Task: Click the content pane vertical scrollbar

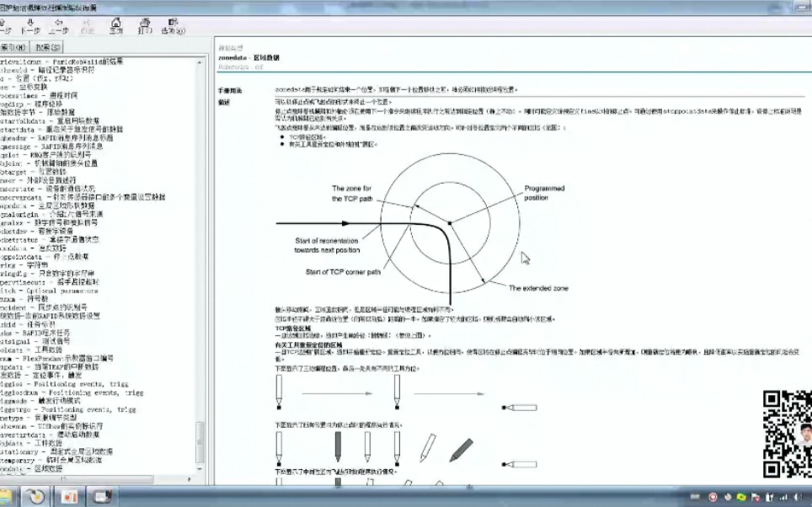Action: (x=807, y=253)
